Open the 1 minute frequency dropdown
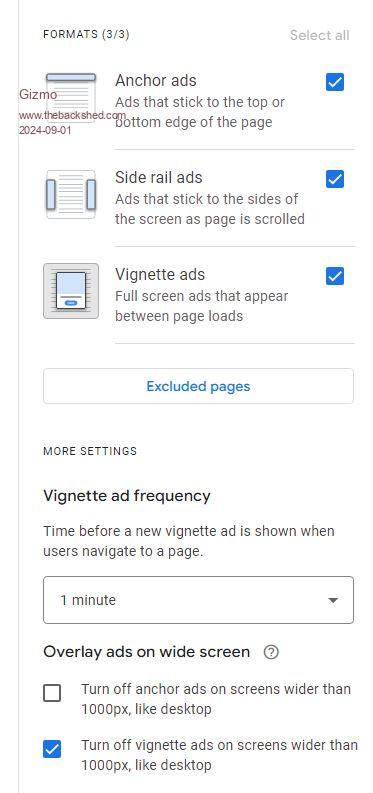373x793 pixels. pos(198,600)
